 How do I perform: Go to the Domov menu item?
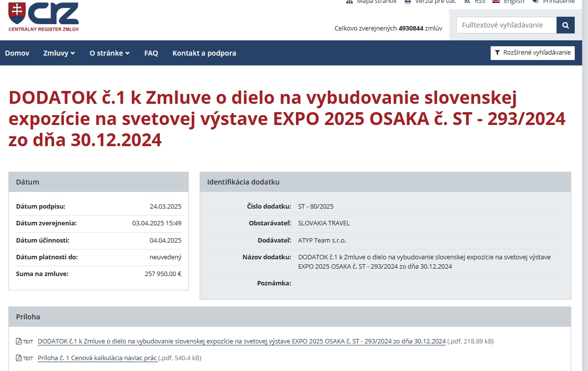point(17,53)
